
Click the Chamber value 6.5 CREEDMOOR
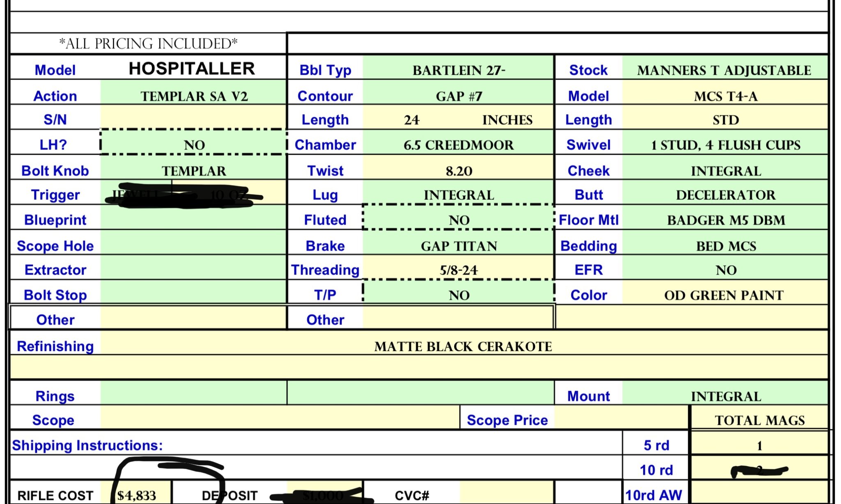[459, 145]
